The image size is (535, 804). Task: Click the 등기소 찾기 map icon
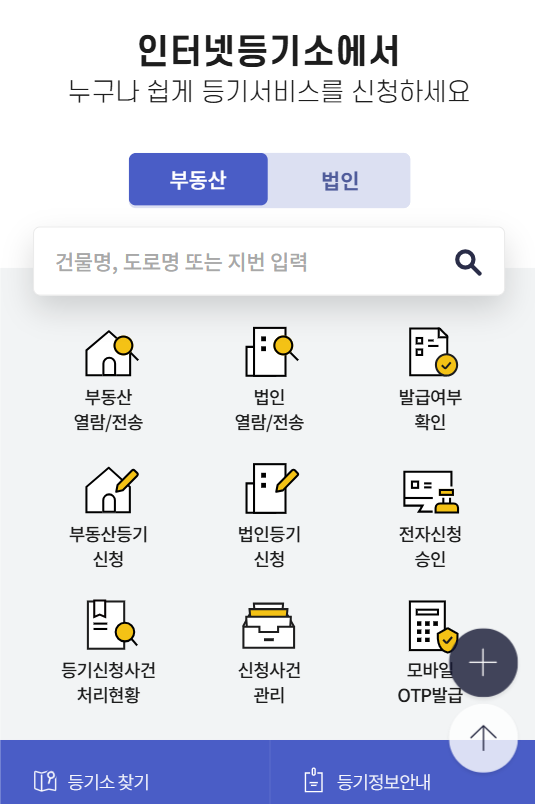pos(45,781)
